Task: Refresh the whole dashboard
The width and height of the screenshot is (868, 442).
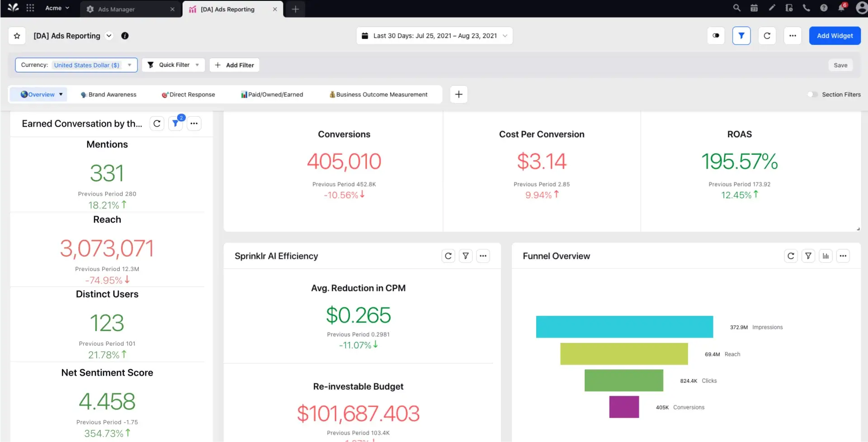Action: (x=767, y=36)
